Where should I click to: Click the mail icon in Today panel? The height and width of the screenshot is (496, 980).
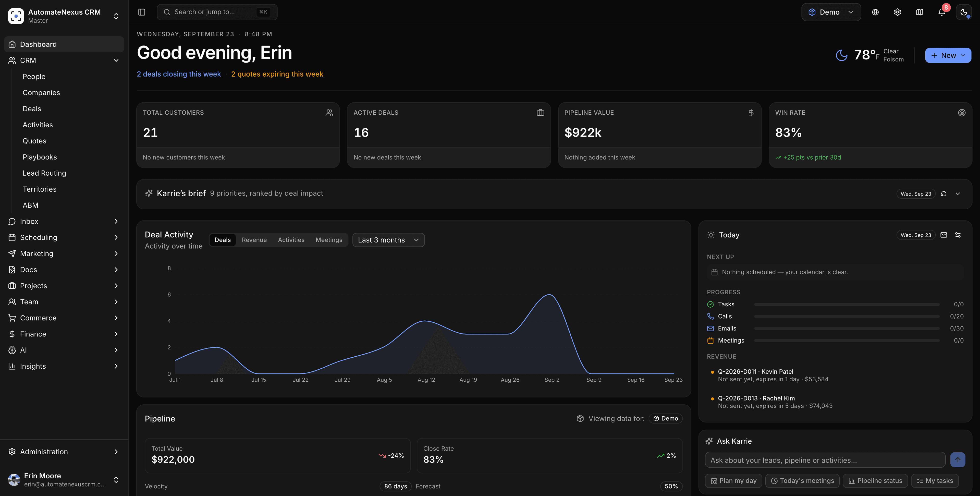944,235
